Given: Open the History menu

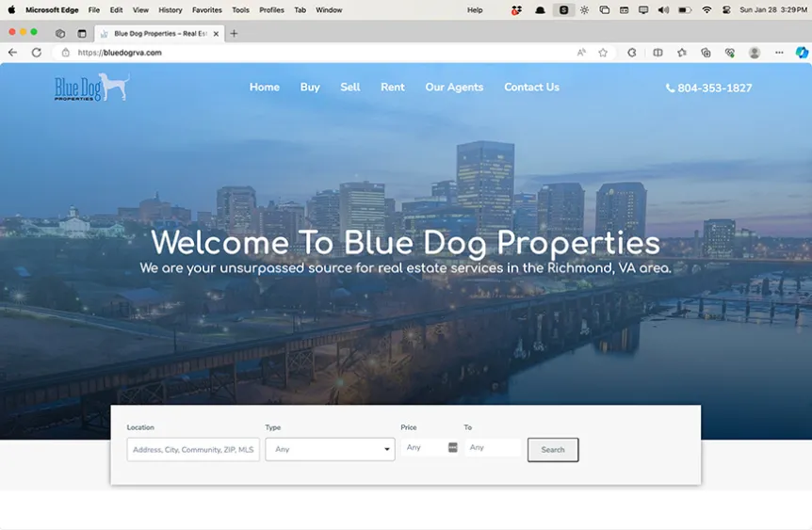Looking at the screenshot, I should pos(171,9).
